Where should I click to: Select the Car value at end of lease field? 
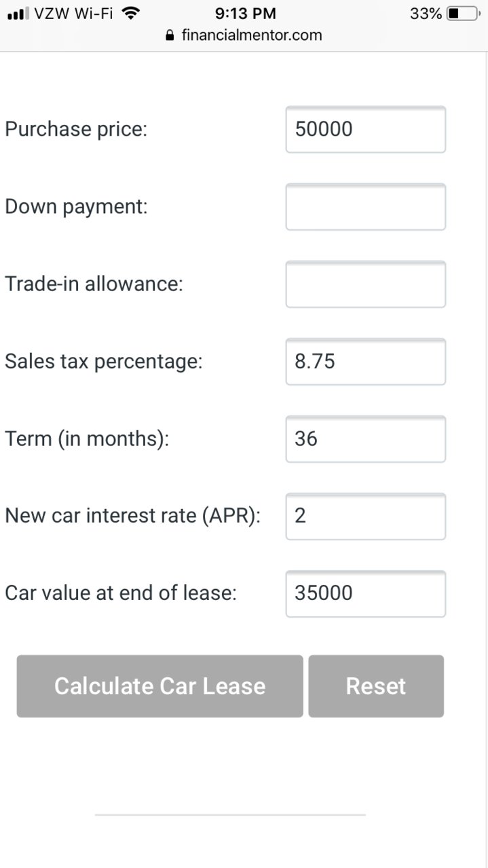366,593
